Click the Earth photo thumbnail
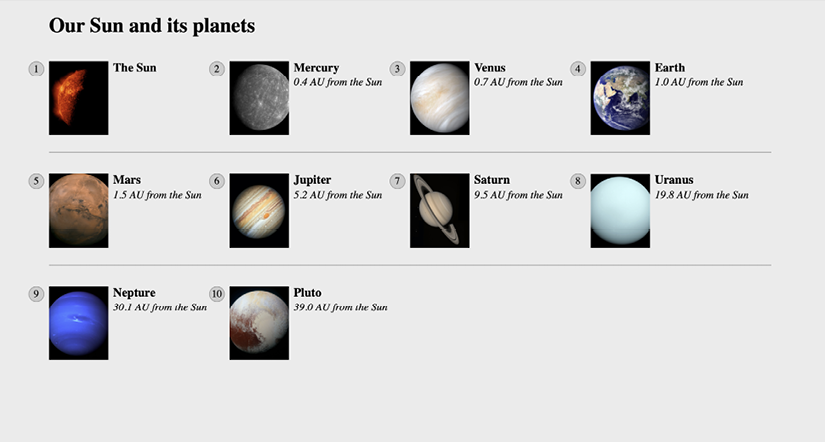 tap(620, 98)
